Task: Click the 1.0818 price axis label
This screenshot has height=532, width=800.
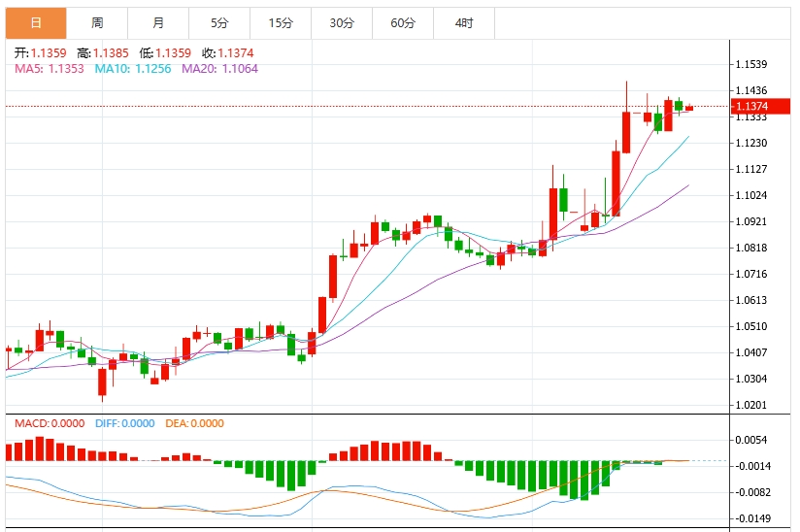Action: [751, 248]
